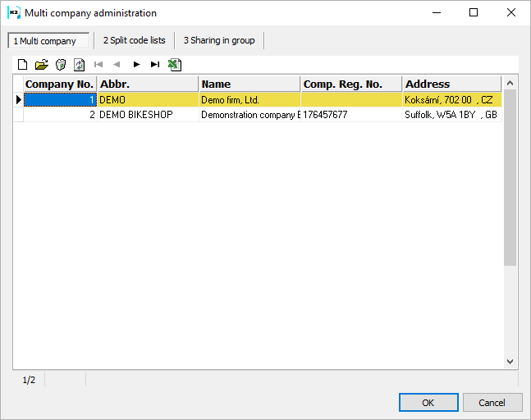This screenshot has height=420, width=531.
Task: Select Company No. 1 cell
Action: click(60, 100)
